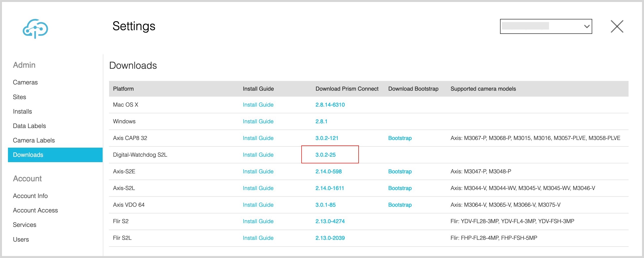Click the Admin section heading
The width and height of the screenshot is (644, 258).
click(24, 65)
